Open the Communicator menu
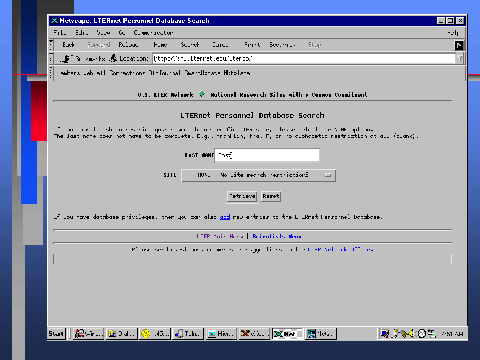Viewport: 480px width, 360px height. click(x=153, y=33)
